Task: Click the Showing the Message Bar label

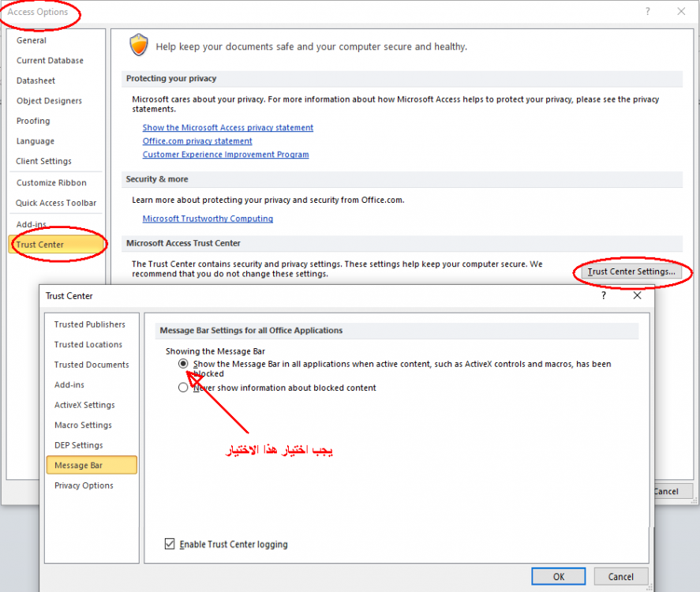Action: pyautogui.click(x=215, y=351)
